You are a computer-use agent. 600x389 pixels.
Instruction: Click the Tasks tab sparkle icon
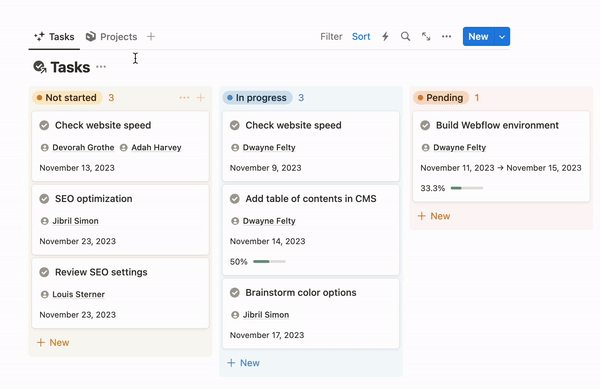pos(39,36)
